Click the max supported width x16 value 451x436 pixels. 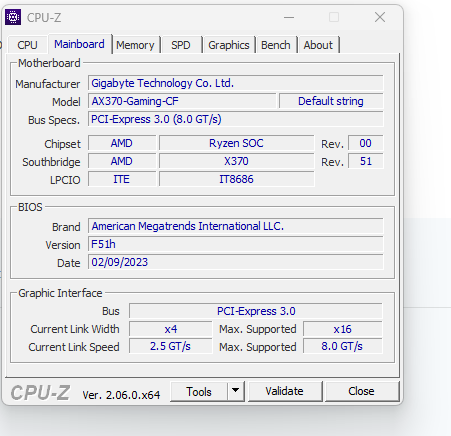point(343,329)
